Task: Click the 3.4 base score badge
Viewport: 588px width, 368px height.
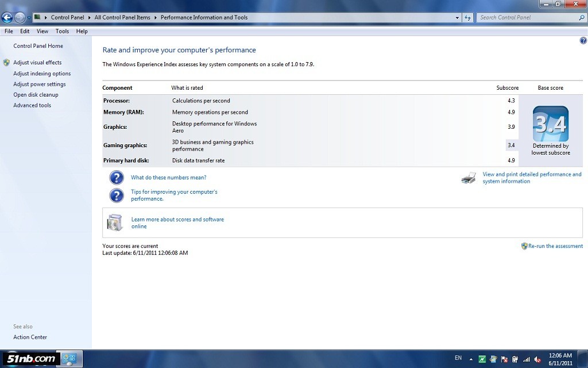Action: coord(550,124)
